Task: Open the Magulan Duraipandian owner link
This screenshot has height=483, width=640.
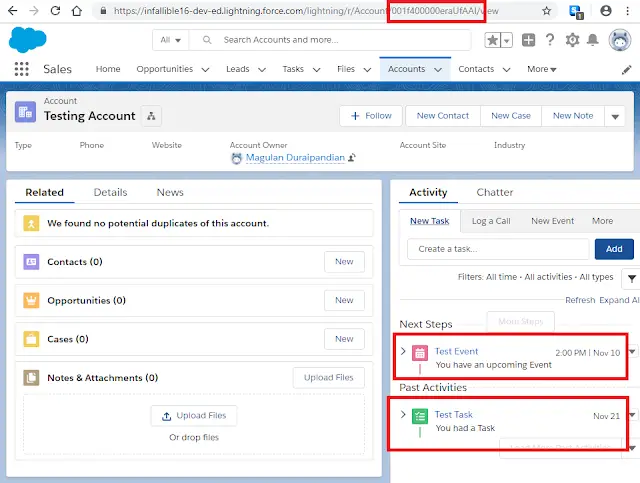Action: [295, 158]
